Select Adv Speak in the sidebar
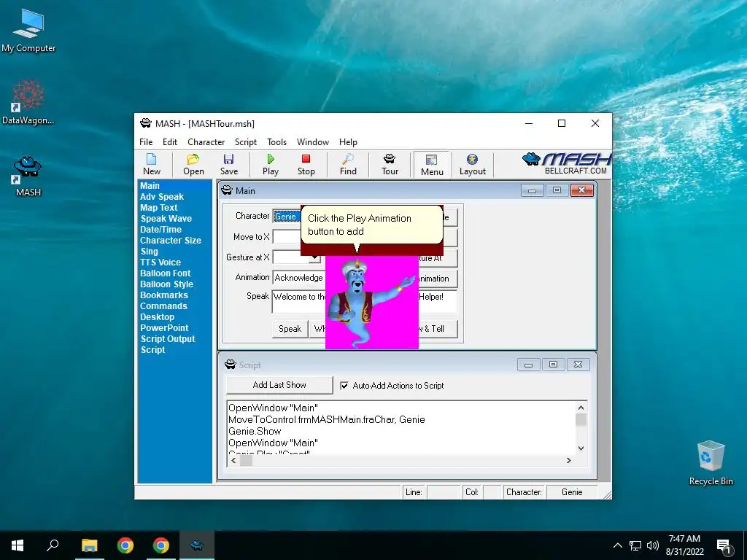Screen dimensions: 747x560 [161, 197]
